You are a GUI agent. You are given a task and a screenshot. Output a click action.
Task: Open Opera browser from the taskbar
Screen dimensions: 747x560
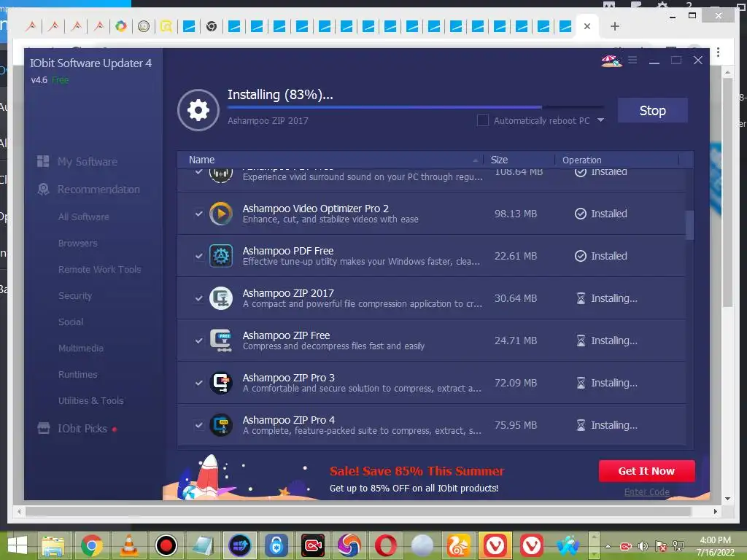(x=385, y=545)
